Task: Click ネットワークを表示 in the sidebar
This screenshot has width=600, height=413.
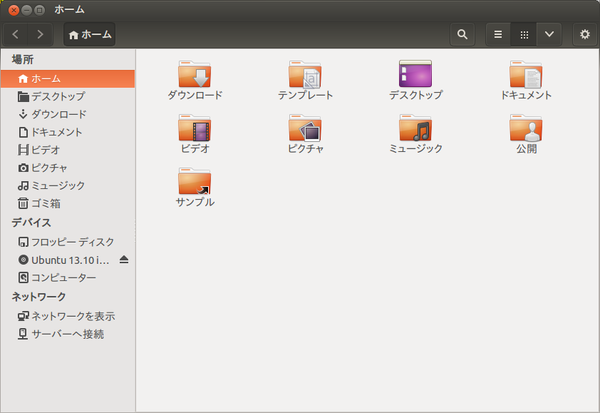Action: click(x=68, y=316)
